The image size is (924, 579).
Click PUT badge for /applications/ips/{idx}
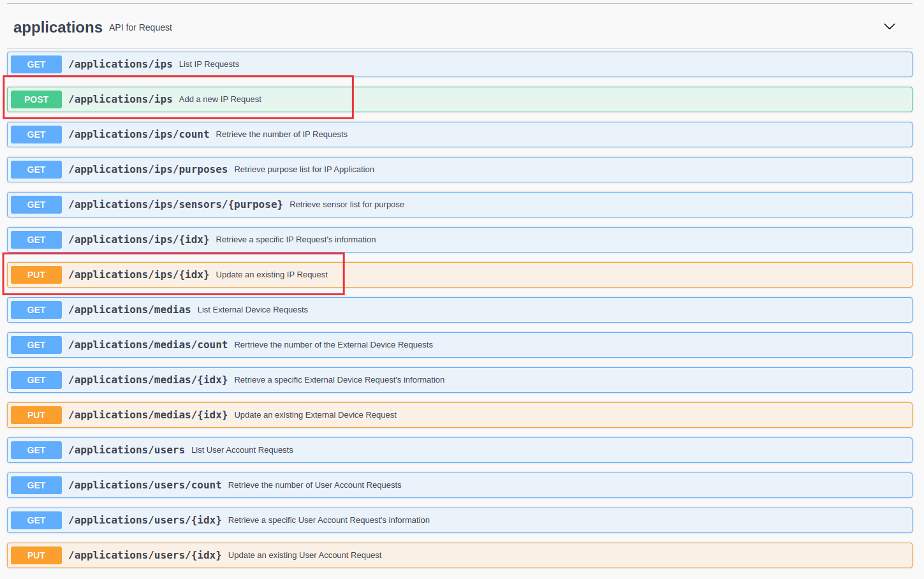(36, 275)
